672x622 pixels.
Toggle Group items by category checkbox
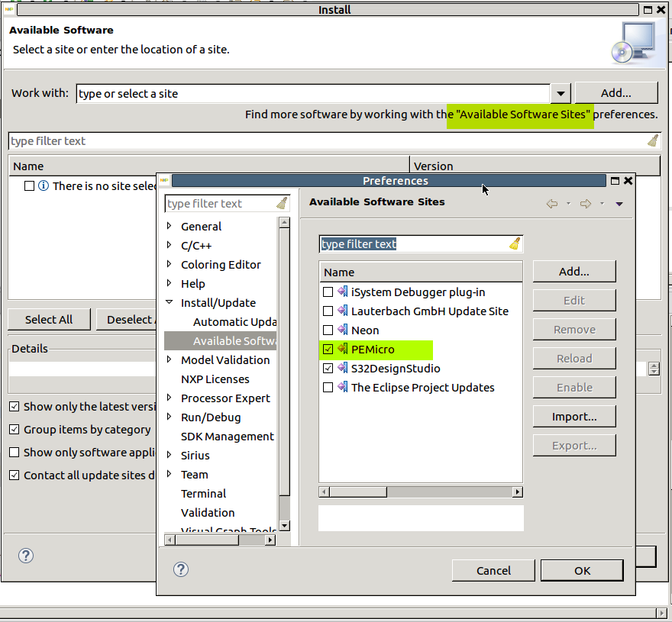click(15, 430)
